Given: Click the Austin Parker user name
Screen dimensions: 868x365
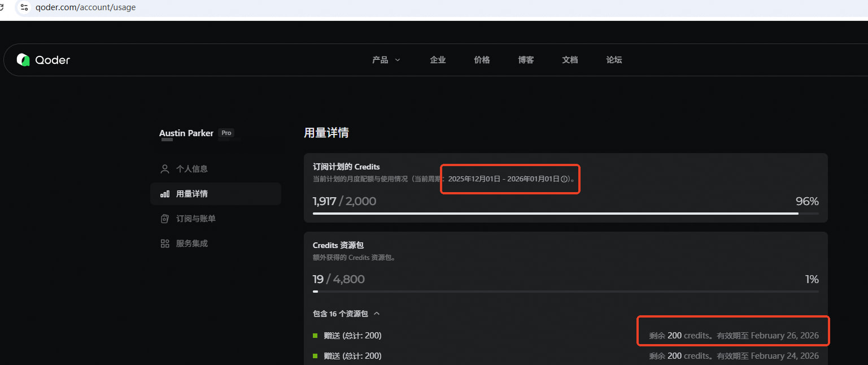Looking at the screenshot, I should coord(186,133).
